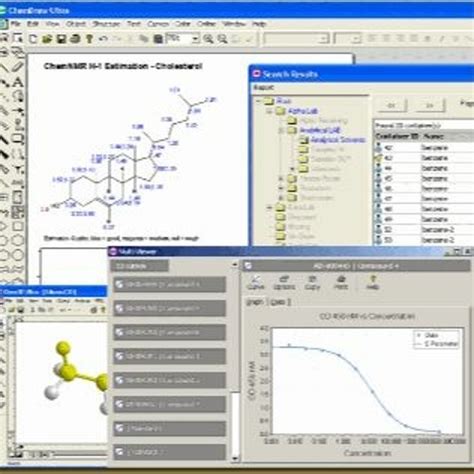Click the Chem3D Ultra window title bar
This screenshot has height=474, width=474.
pos(53,292)
